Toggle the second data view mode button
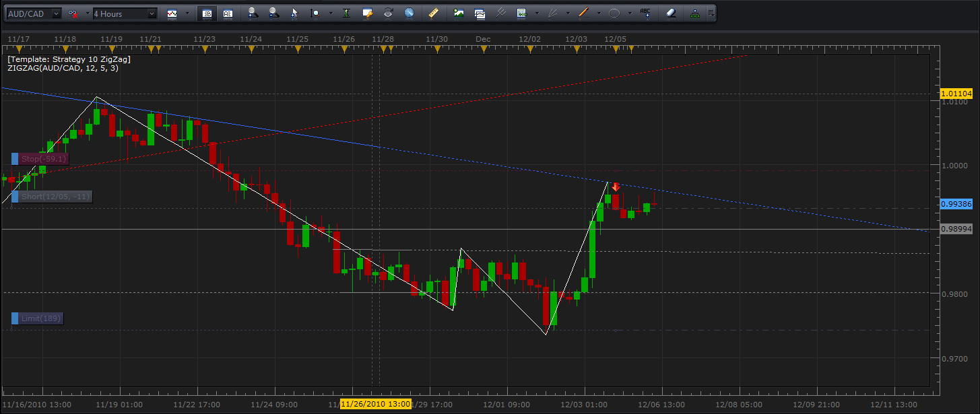The image size is (980, 414). (x=228, y=13)
